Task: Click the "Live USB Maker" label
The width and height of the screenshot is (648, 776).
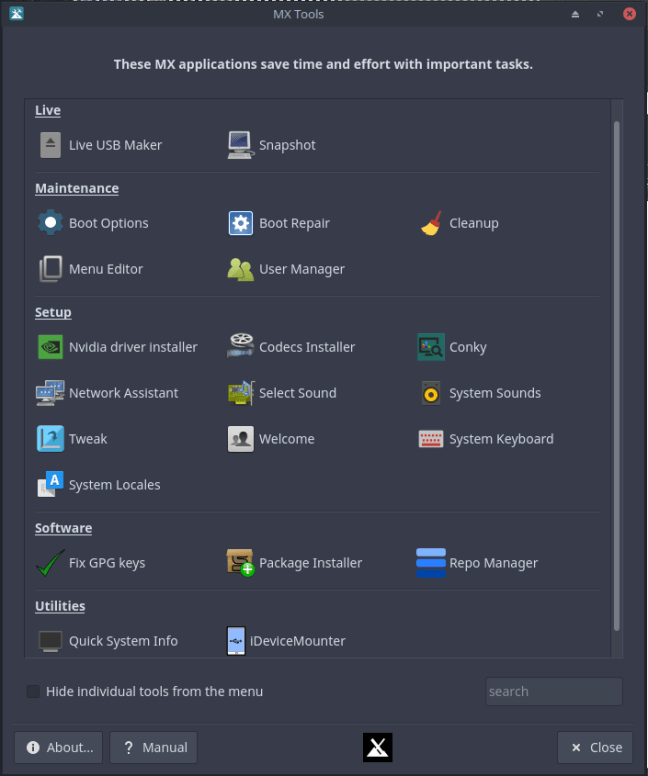Action: (x=115, y=145)
